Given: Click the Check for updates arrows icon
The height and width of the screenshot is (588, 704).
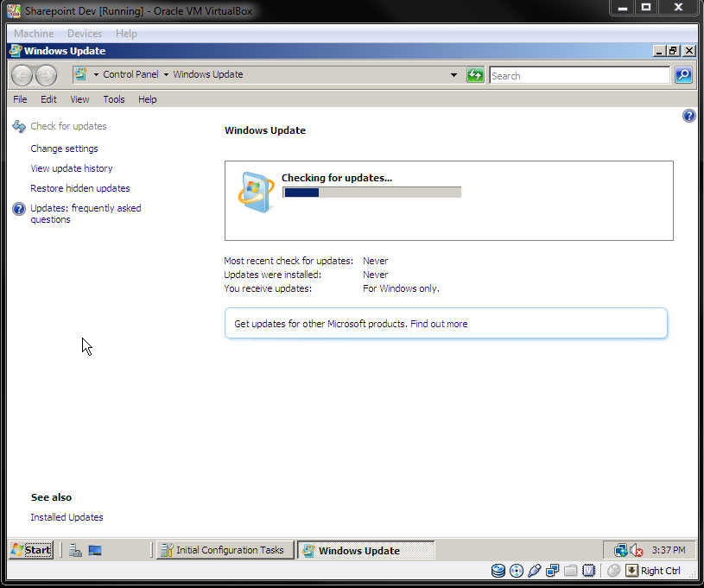Looking at the screenshot, I should tap(19, 126).
